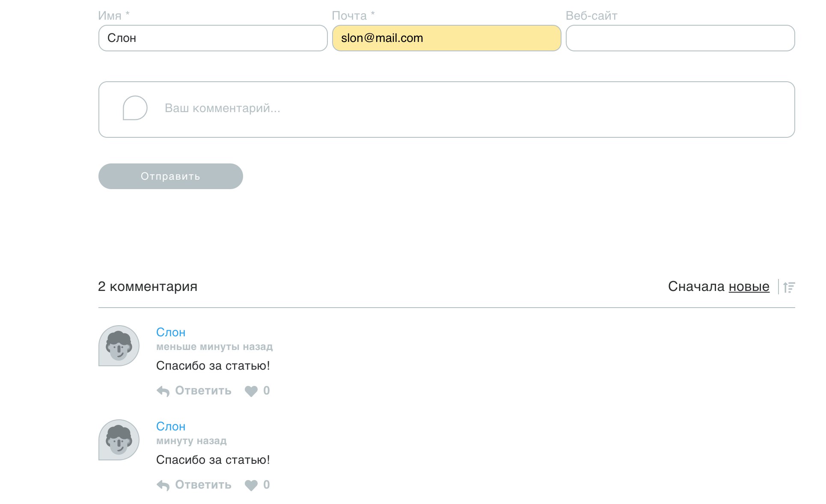Click Ответить under the first comment
The width and height of the screenshot is (826, 504).
pyautogui.click(x=203, y=391)
